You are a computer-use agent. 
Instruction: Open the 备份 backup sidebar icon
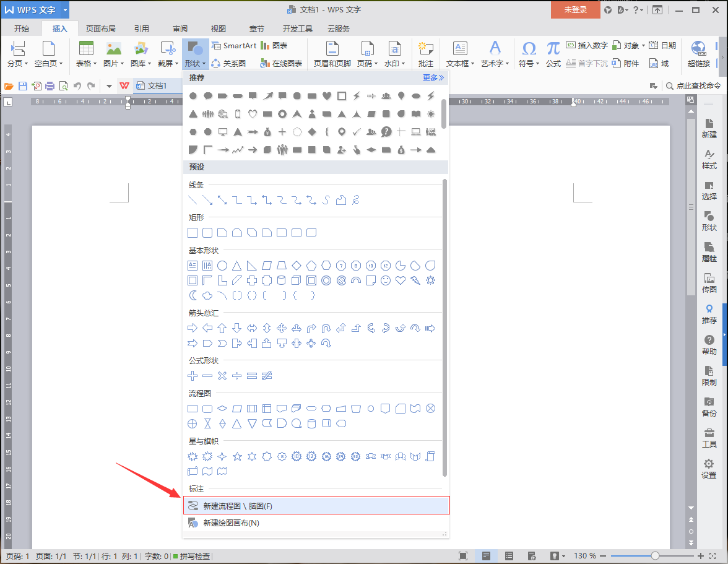[x=709, y=407]
